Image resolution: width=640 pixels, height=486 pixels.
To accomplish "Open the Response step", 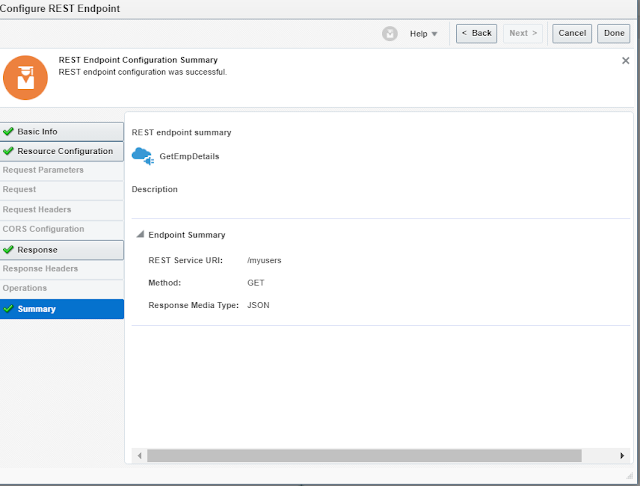I will point(62,250).
